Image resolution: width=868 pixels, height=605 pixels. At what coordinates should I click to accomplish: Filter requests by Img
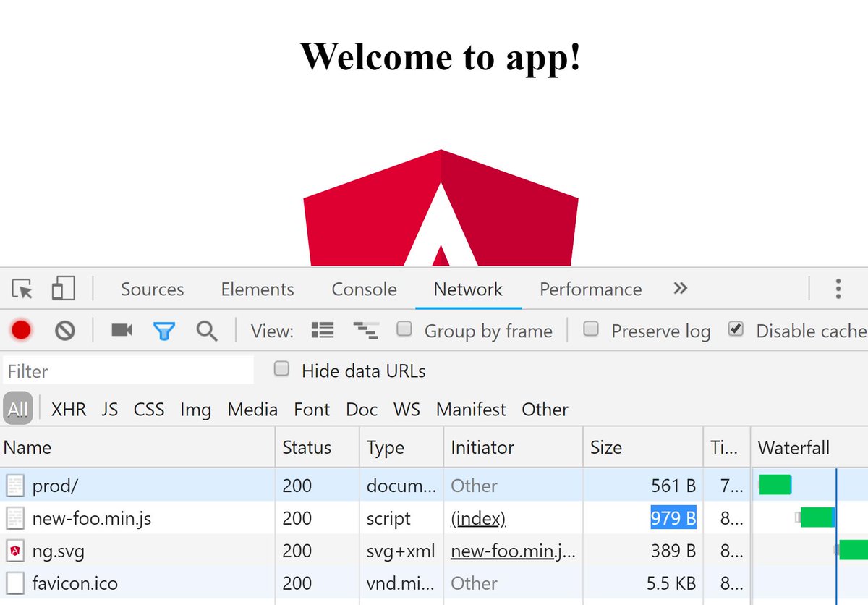(x=195, y=410)
